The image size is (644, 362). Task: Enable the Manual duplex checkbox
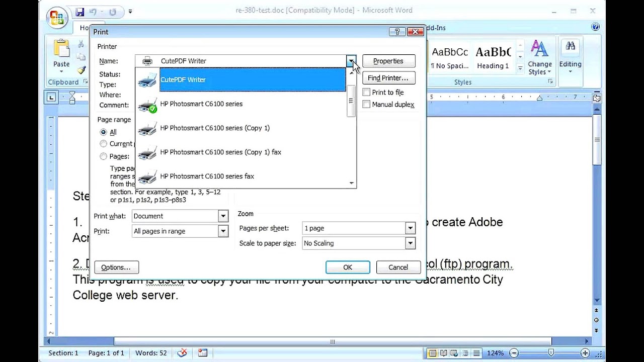[x=366, y=105]
